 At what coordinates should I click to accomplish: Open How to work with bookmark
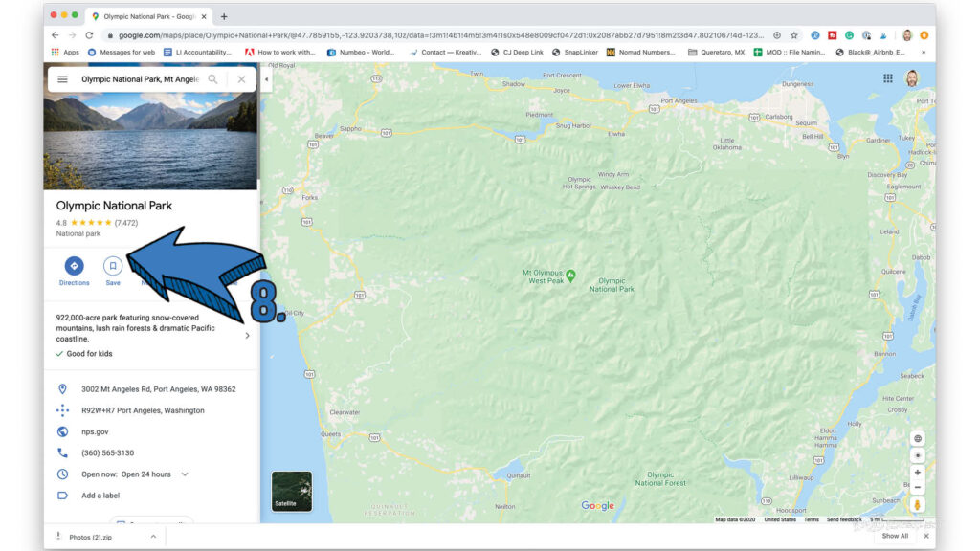pos(280,53)
